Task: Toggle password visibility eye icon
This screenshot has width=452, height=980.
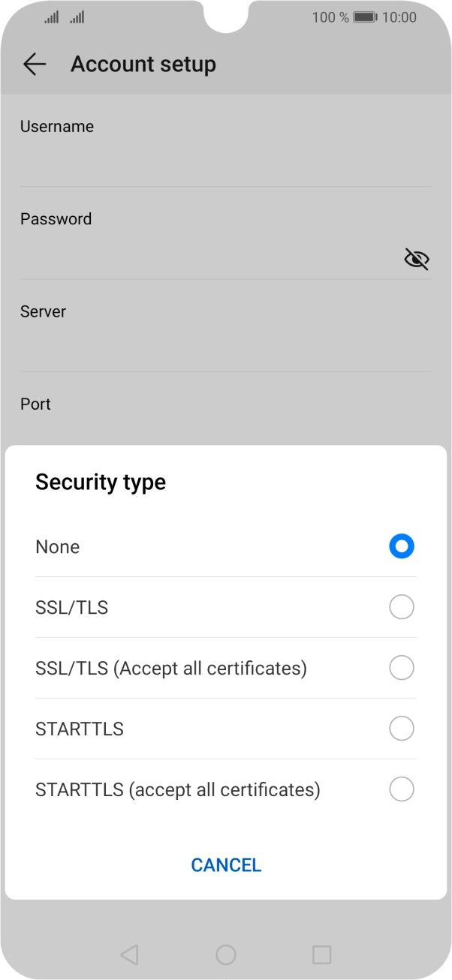Action: (416, 260)
